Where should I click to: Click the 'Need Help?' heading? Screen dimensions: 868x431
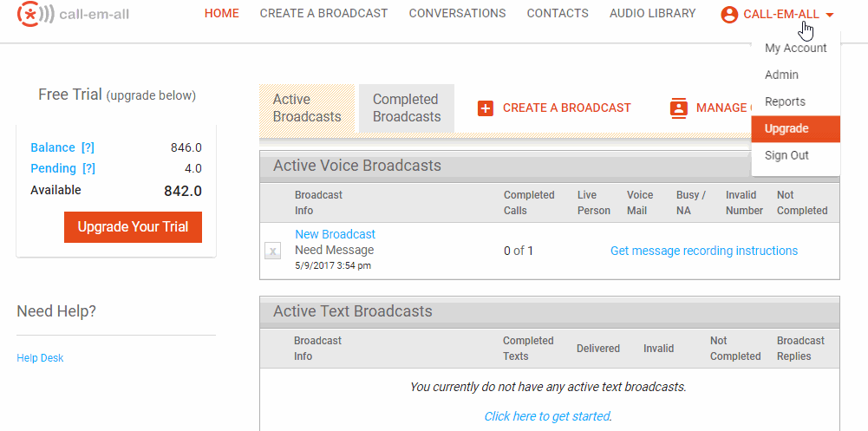coord(56,311)
